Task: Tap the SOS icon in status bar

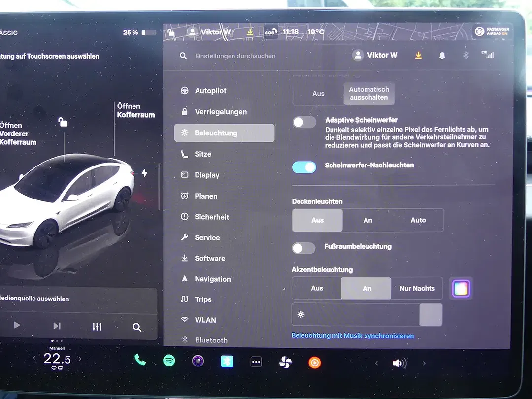Action: 270,32
